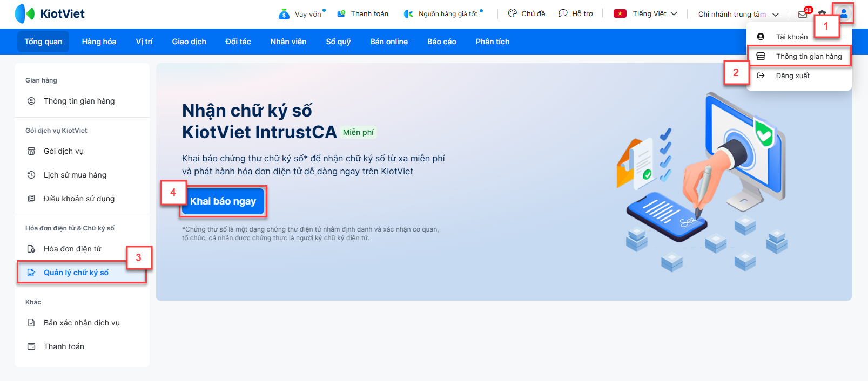Click the digital signature illustration

(702, 181)
